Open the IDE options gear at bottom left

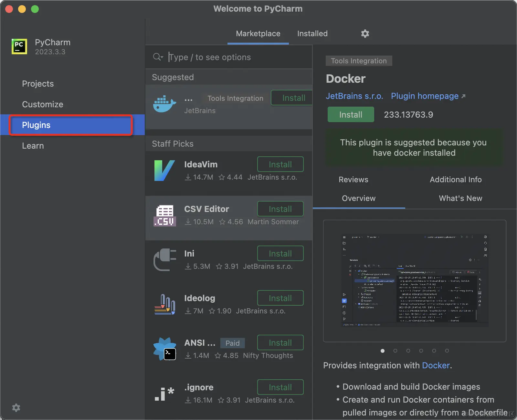click(16, 408)
